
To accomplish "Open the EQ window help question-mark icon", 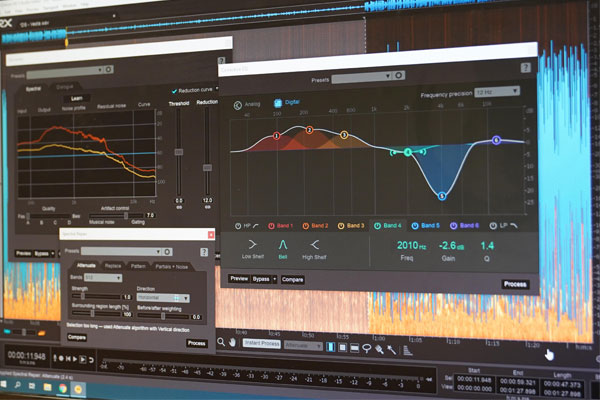I will point(526,67).
